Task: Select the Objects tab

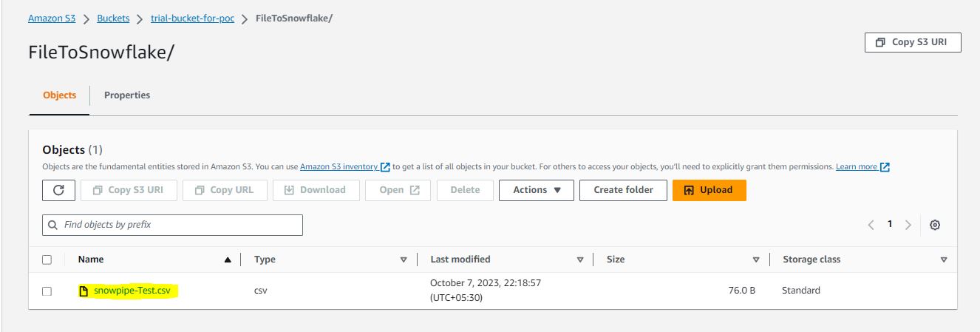Action: click(x=59, y=95)
